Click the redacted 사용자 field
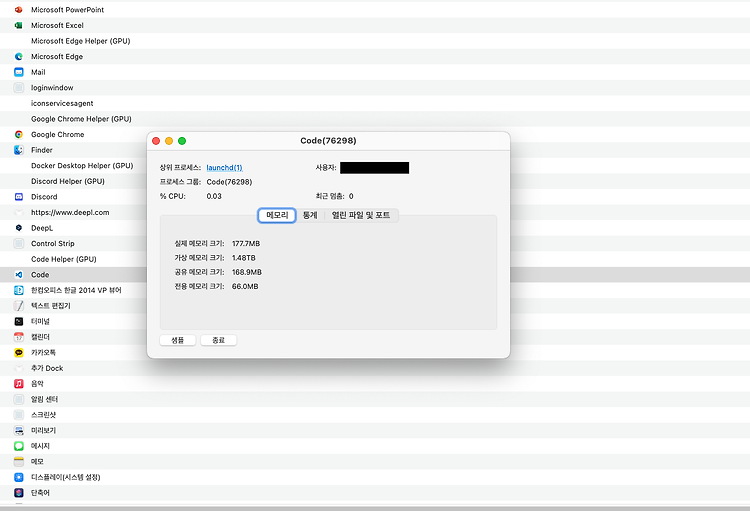The height and width of the screenshot is (511, 750). [375, 167]
